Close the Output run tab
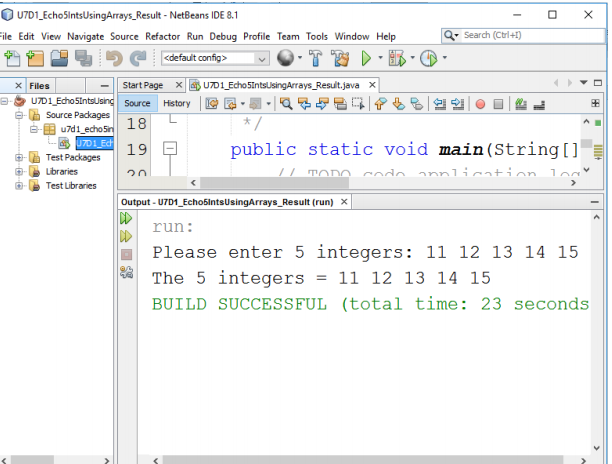Viewport: 612px width, 464px height. coord(344,202)
